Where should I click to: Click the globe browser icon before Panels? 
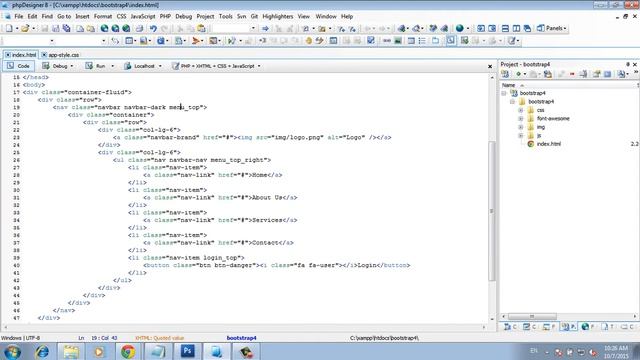coord(460,28)
